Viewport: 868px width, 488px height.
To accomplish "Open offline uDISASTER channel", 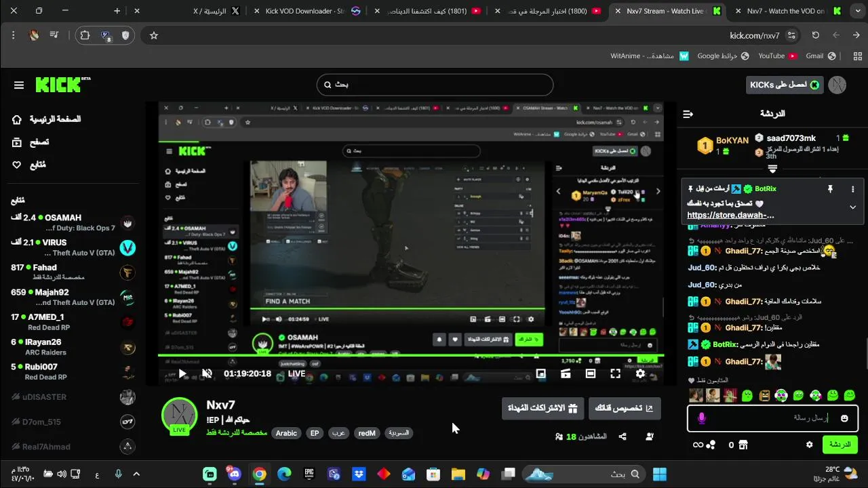I will pos(73,397).
